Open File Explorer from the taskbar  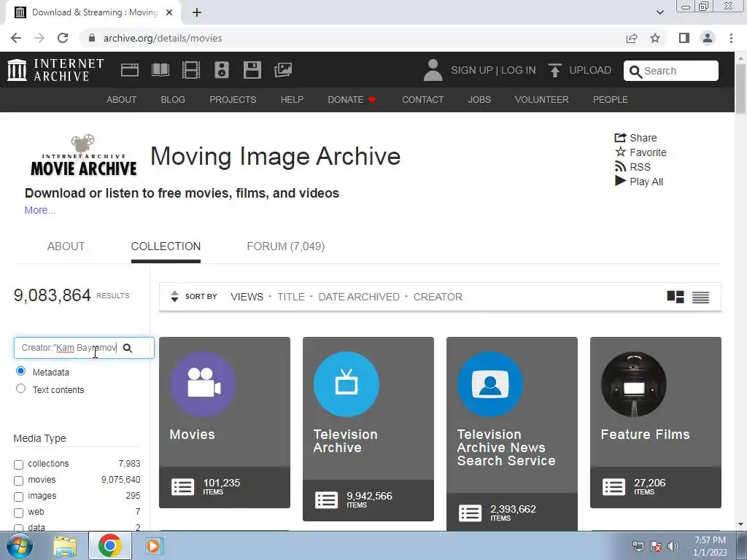(x=65, y=545)
